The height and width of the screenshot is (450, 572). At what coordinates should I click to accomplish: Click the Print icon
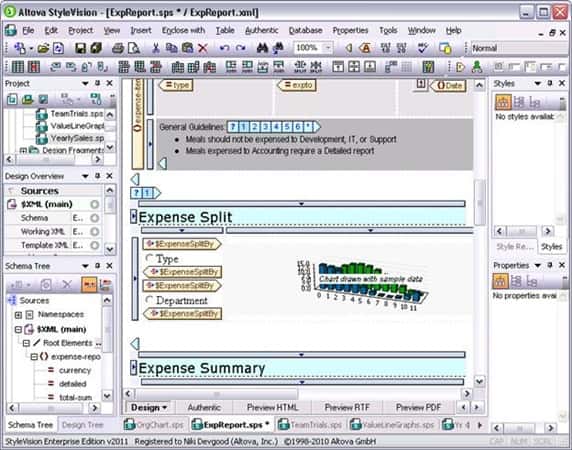point(118,48)
